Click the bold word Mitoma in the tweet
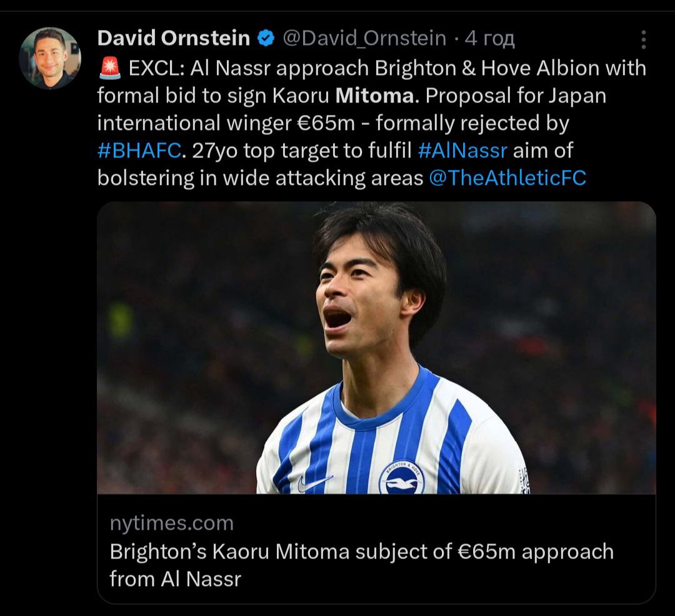The image size is (675, 616). click(374, 96)
